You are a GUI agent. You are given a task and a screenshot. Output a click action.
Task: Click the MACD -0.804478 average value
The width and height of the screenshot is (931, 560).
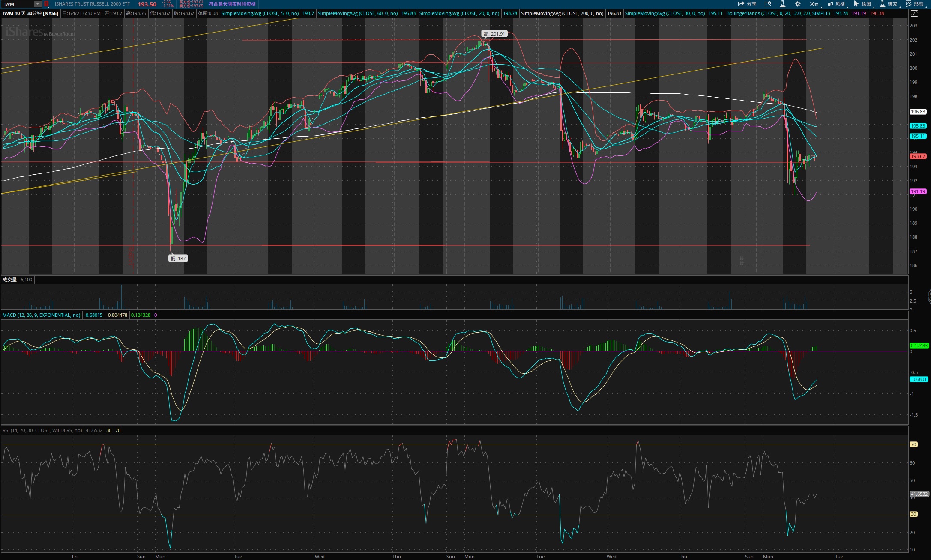point(117,315)
